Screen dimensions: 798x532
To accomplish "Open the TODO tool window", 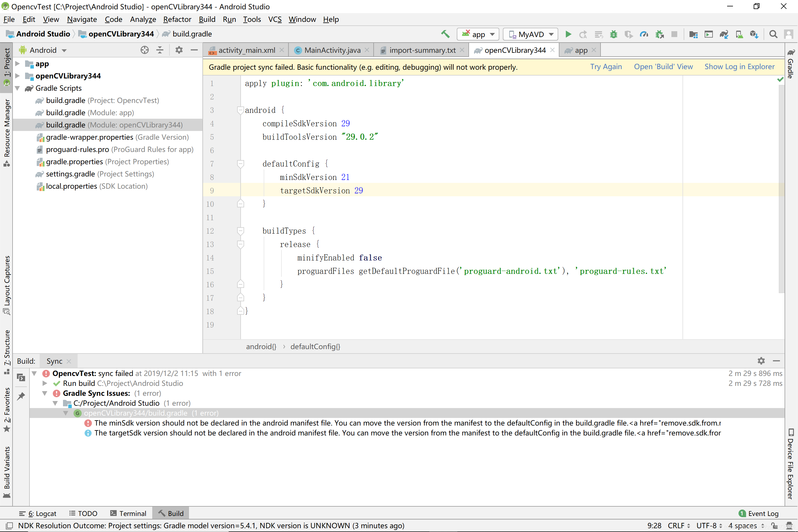I will [x=83, y=513].
